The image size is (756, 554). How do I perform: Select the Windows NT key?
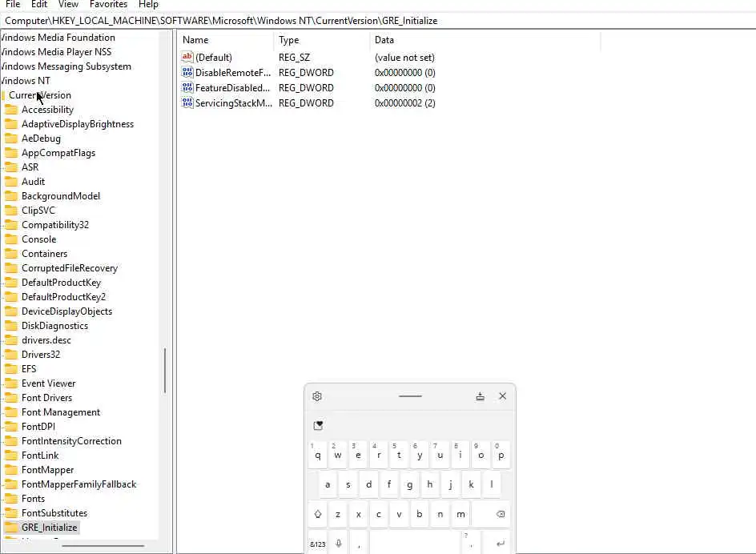[x=25, y=81]
